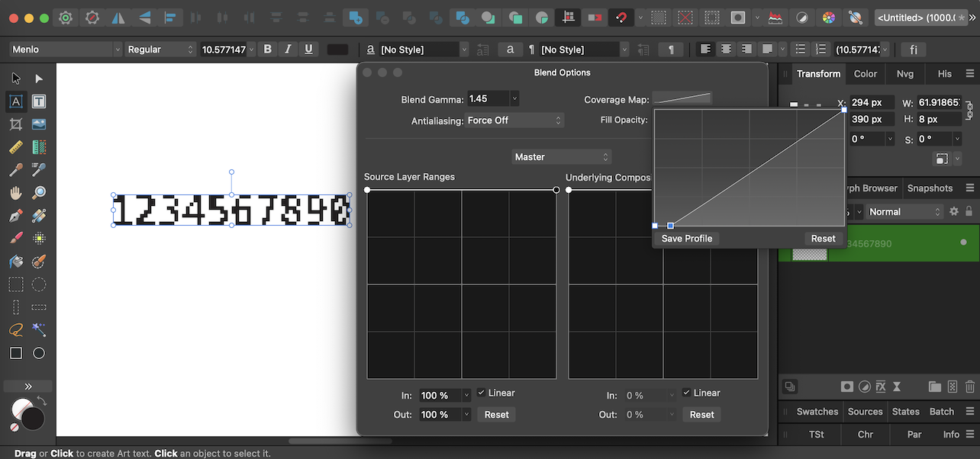Click the boolean Add operation icon
The image size is (980, 459).
coord(354,17)
